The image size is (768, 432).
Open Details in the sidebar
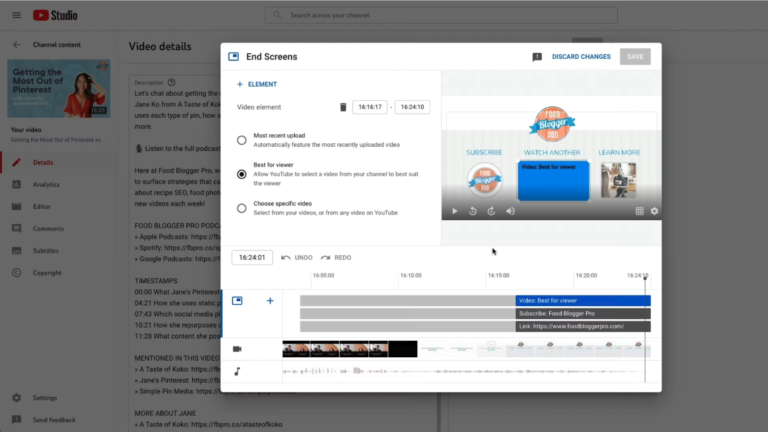click(x=43, y=162)
